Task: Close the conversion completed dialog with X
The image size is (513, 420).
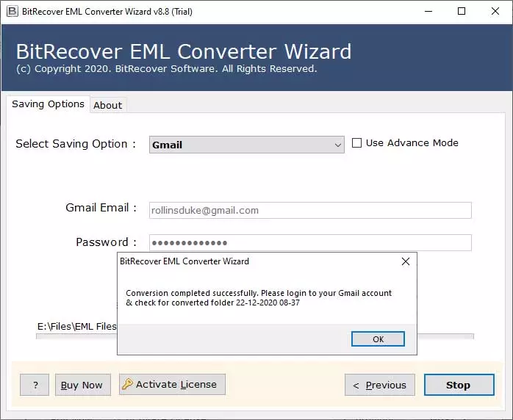Action: [x=406, y=261]
